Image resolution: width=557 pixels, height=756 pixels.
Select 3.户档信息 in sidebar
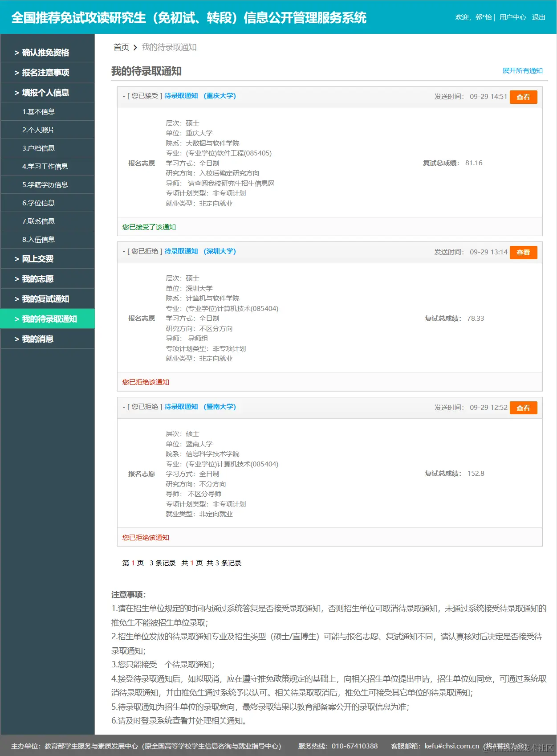(x=47, y=148)
